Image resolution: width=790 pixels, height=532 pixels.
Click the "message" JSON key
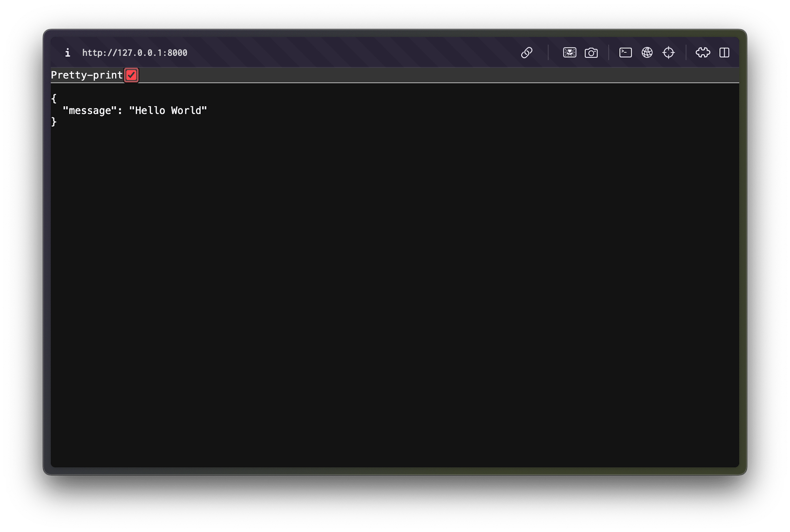click(90, 111)
